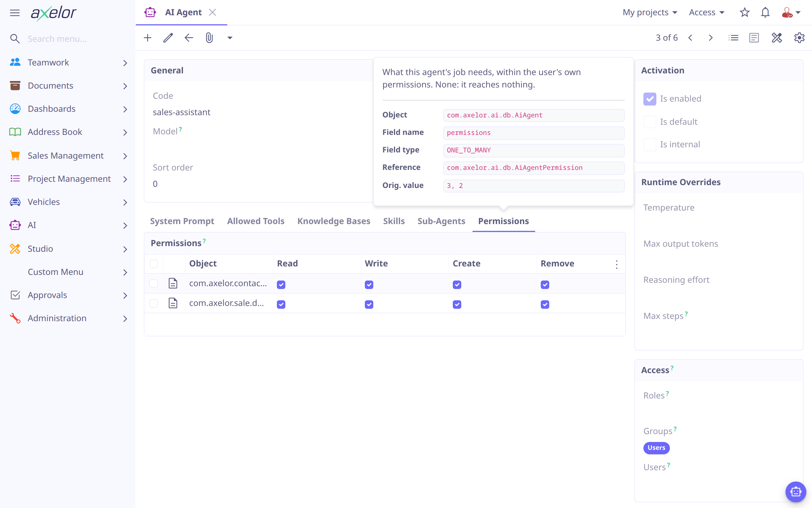
Task: Toggle the Is internal checkbox
Action: pyautogui.click(x=650, y=144)
